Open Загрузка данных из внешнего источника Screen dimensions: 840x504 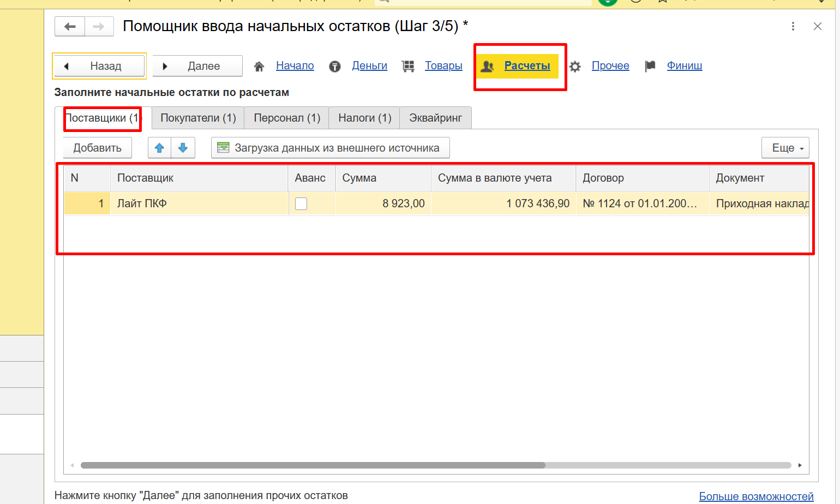(x=330, y=148)
